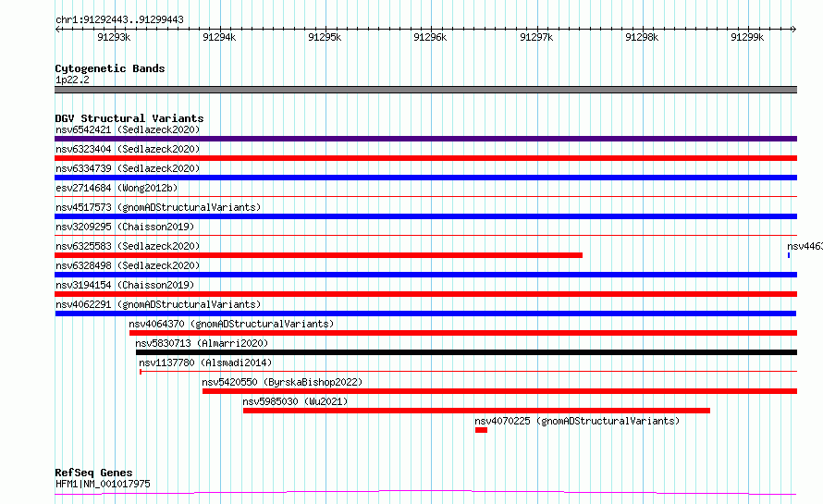
Task: Open nsv4062291 (gnomADStructuralVariants) label
Action: [x=158, y=304]
